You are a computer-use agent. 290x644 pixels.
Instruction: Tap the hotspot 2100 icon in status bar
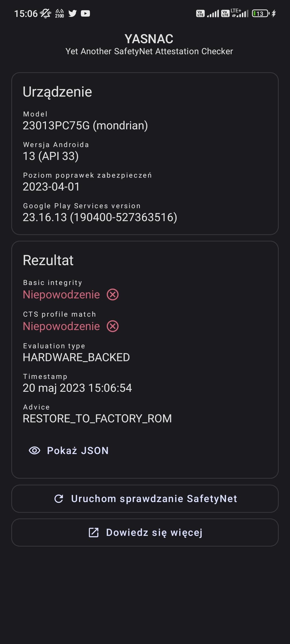point(59,13)
